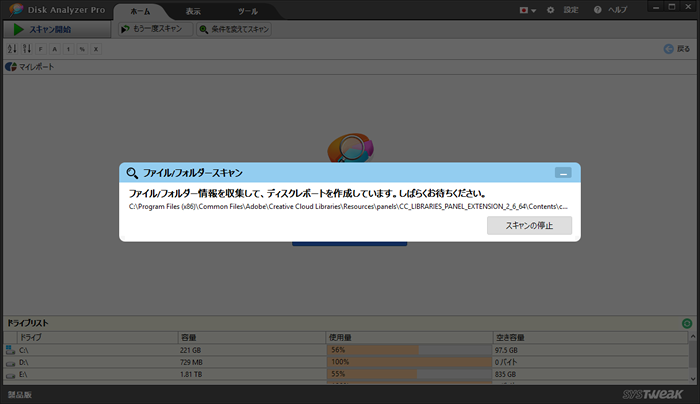Click the sort descending icon
The image size is (700, 404).
coord(27,49)
